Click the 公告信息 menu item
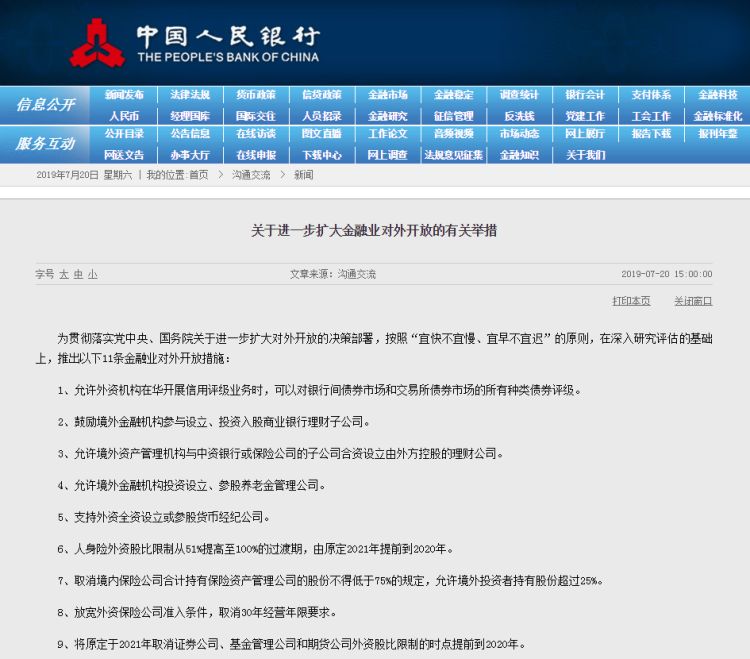 point(190,134)
